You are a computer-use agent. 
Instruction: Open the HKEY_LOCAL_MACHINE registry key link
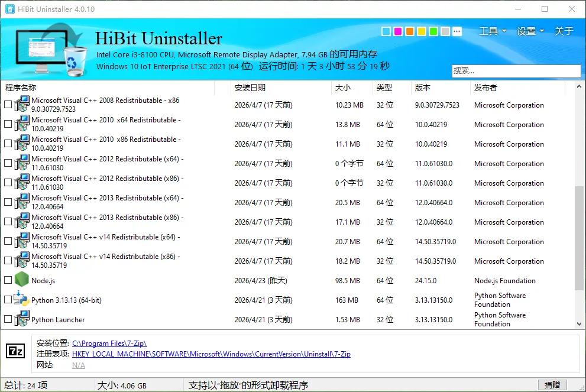(211, 354)
